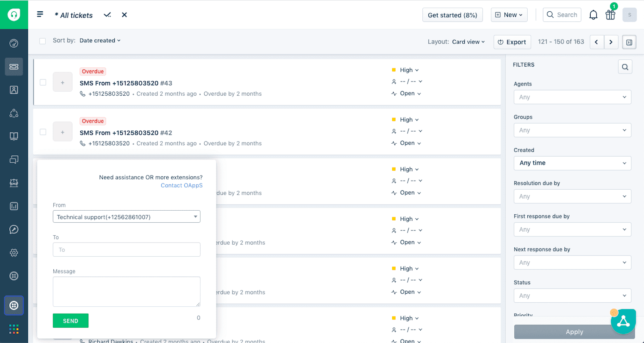This screenshot has height=343, width=644.
Task: Click the plus avatar of ticket #43
Action: [x=63, y=82]
